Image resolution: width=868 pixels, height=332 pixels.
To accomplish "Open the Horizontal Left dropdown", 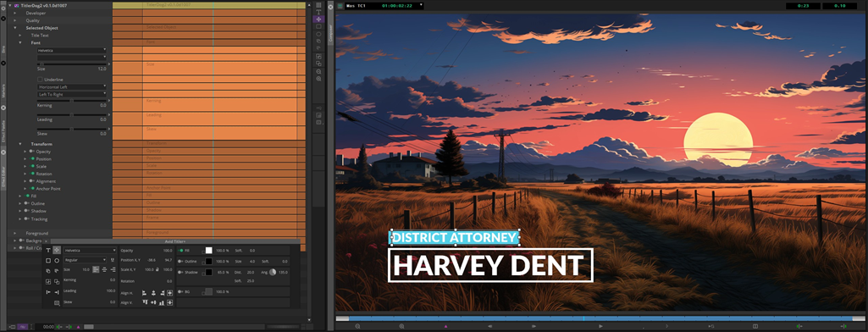I will click(72, 87).
